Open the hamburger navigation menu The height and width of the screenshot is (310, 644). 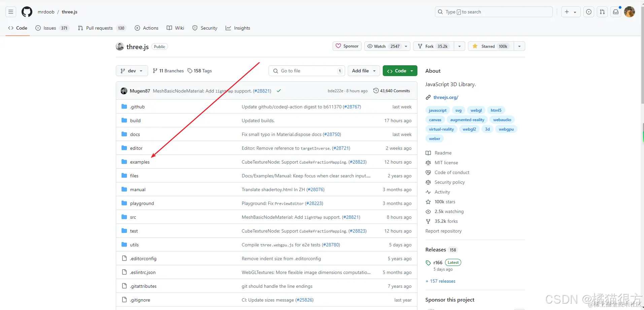pos(11,12)
